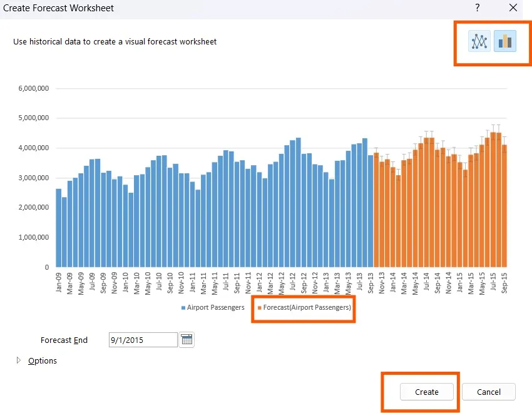The height and width of the screenshot is (413, 532).
Task: Click the first blue bar for Jan-09
Action: [x=59, y=228]
